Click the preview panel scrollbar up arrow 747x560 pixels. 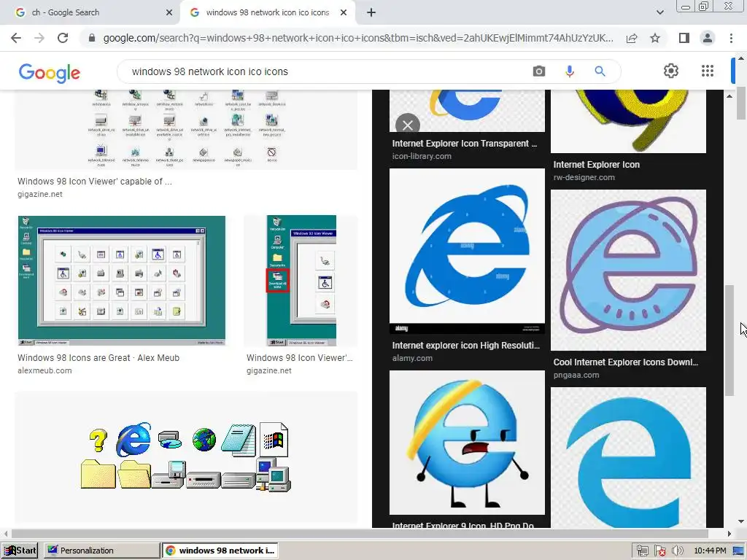coord(729,97)
